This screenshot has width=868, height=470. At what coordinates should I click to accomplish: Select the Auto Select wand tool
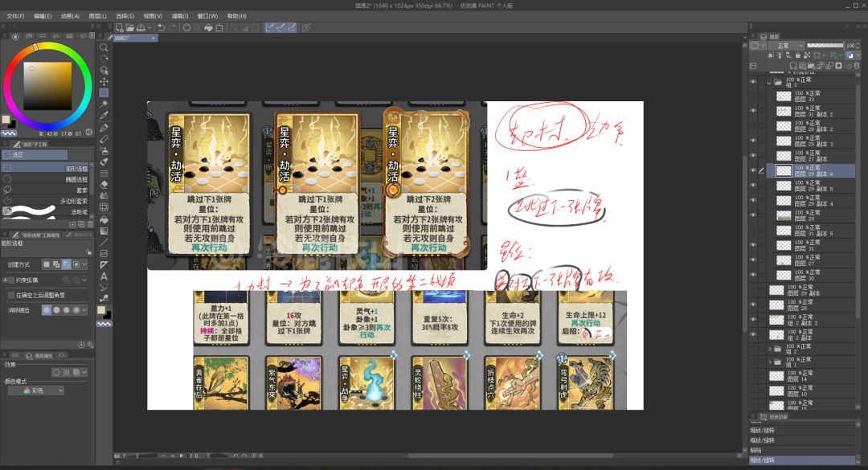pos(104,104)
